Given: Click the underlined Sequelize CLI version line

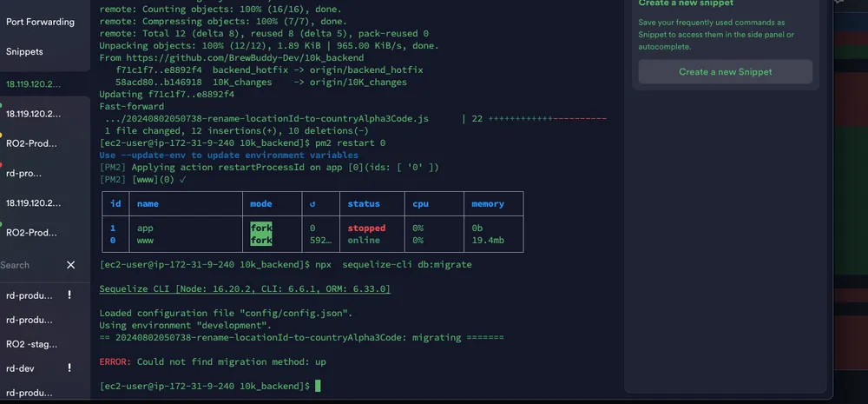Looking at the screenshot, I should click(x=245, y=288).
